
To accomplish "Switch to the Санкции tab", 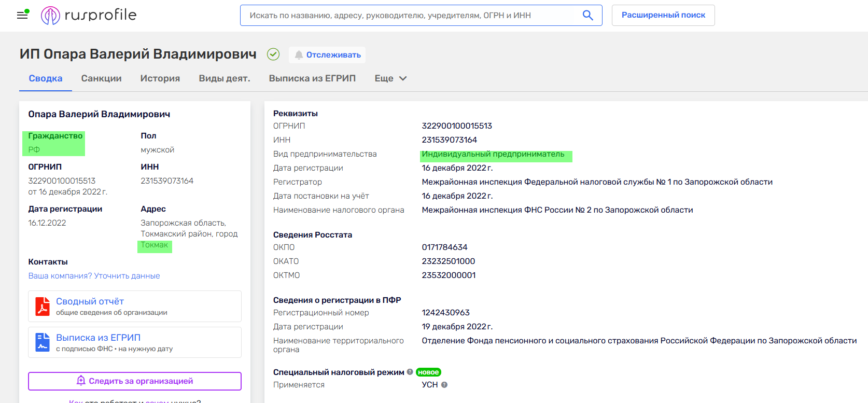I will (x=101, y=78).
